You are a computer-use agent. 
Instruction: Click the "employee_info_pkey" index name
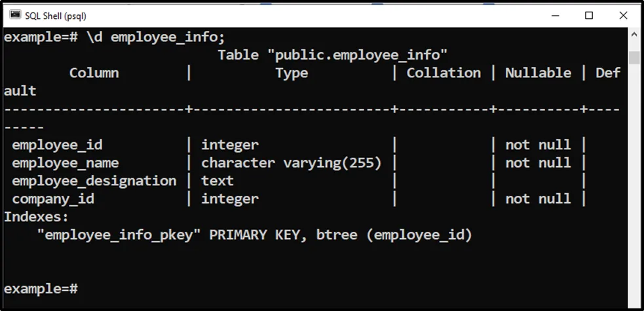pyautogui.click(x=119, y=234)
